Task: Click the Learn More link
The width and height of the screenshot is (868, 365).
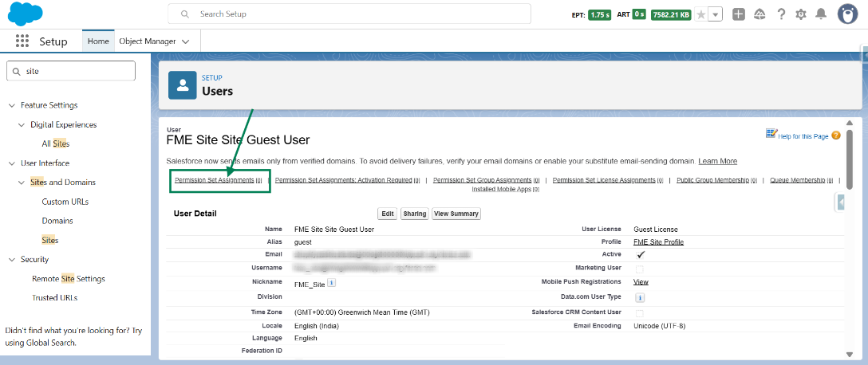Action: point(717,161)
